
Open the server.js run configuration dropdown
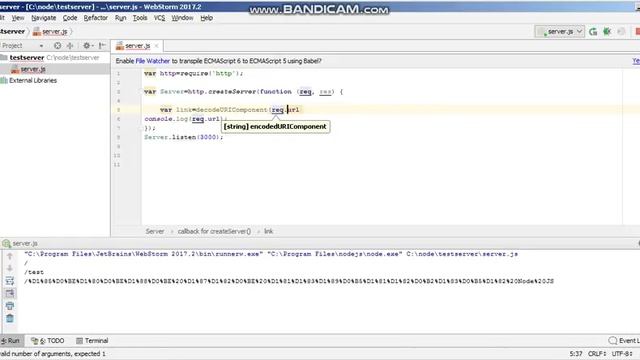560,31
